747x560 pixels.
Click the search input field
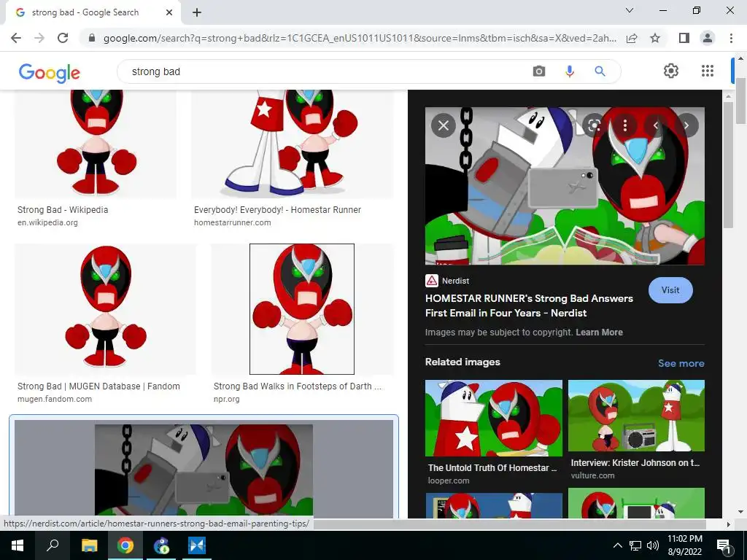pyautogui.click(x=329, y=71)
